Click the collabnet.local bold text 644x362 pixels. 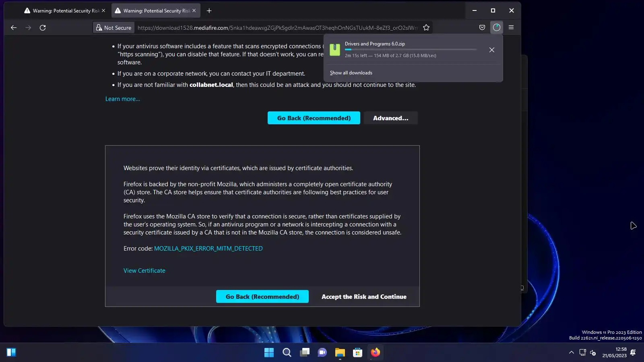[x=211, y=85]
